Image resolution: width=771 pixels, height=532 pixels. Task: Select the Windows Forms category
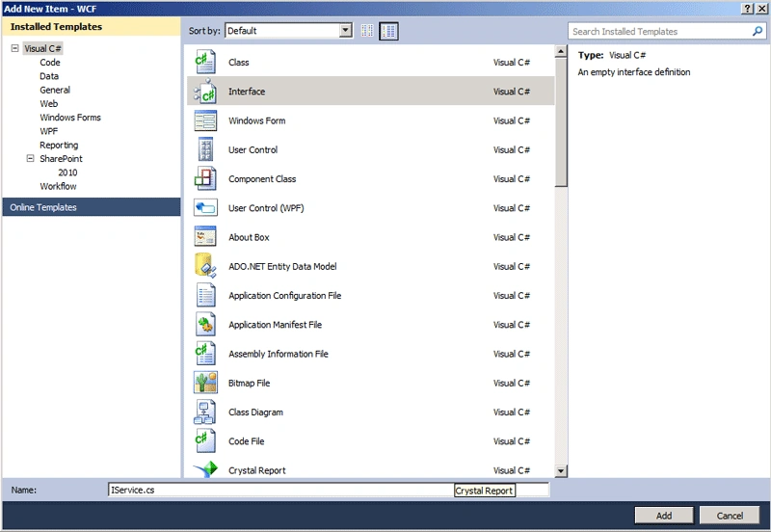(x=69, y=118)
